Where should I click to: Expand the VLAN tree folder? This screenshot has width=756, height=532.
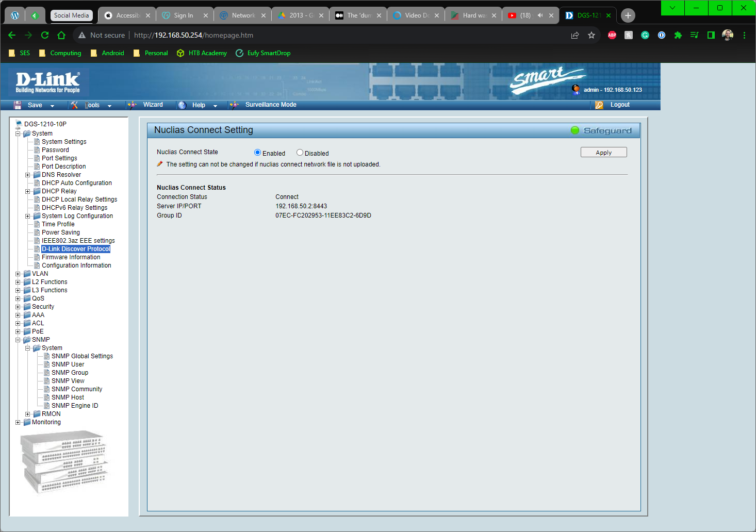18,274
